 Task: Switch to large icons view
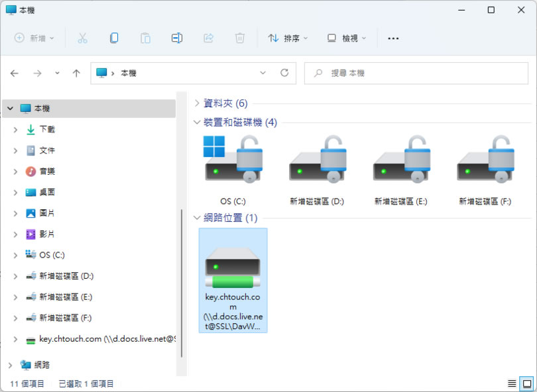[x=526, y=383]
